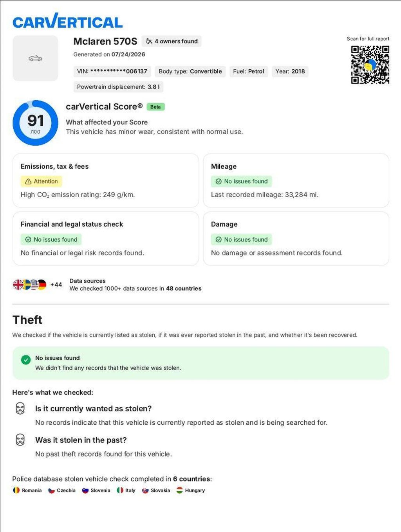Click the 'Body type: Convertible' chip
Viewport: 401px width, 532px height.
click(x=190, y=71)
